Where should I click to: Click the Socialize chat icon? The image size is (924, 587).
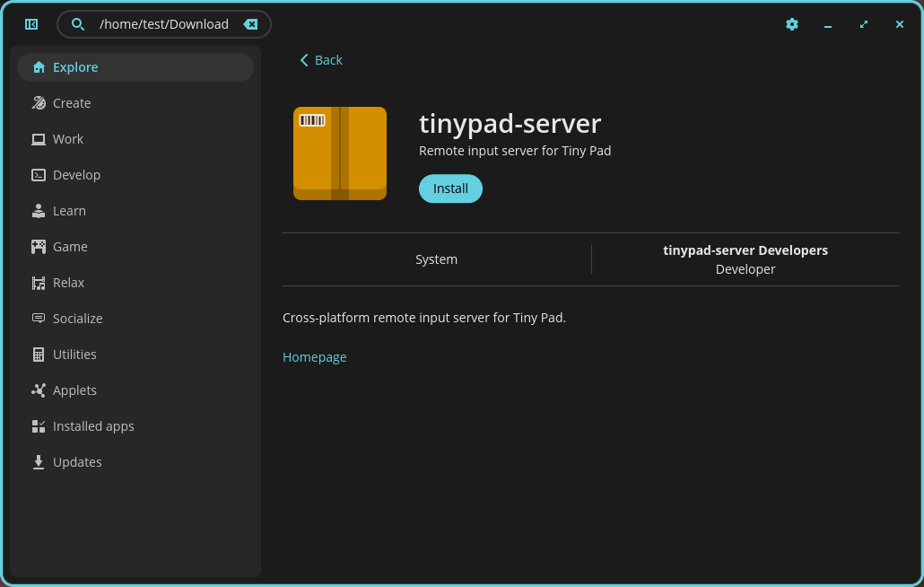(39, 319)
